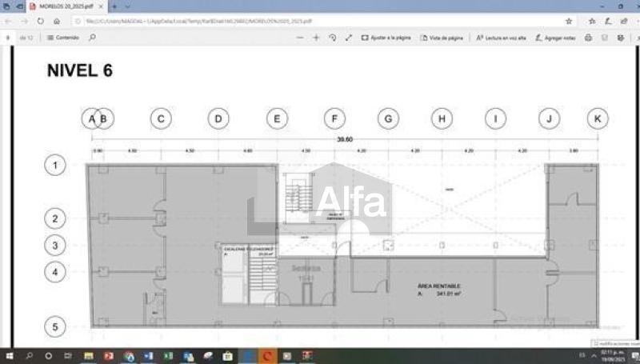This screenshot has width=640, height=364.
Task: Toggle Ajustar a la página fit mode
Action: point(386,38)
